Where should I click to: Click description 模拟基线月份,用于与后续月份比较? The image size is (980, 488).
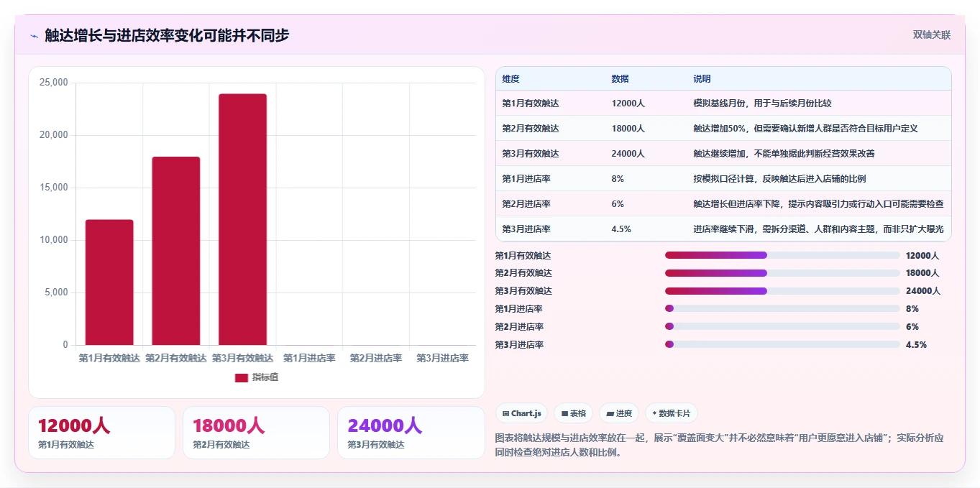762,103
